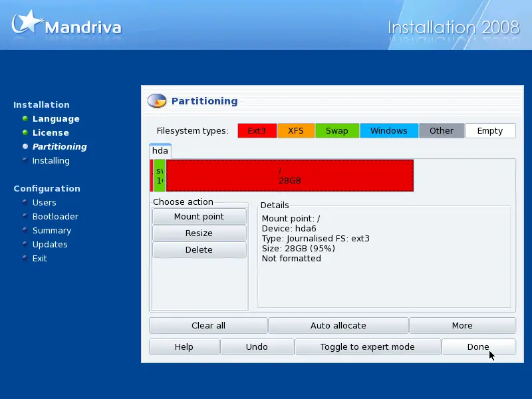Click the Clear all button
532x399 pixels.
click(208, 325)
